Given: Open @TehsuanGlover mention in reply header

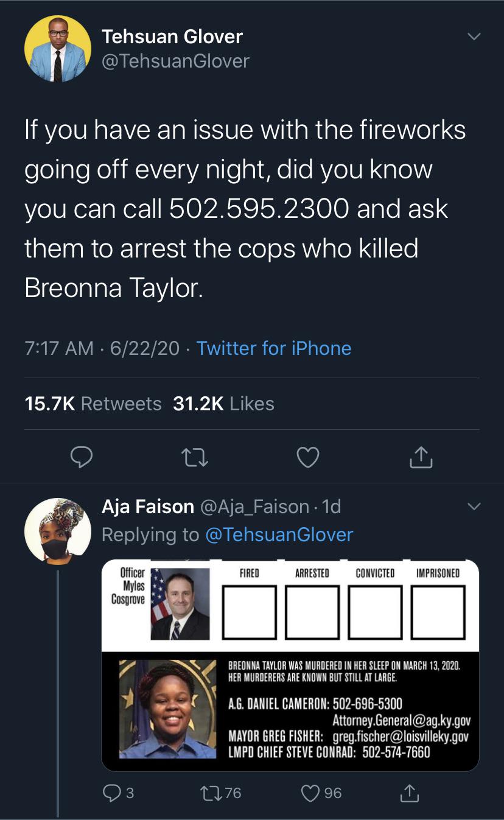Looking at the screenshot, I should tap(279, 534).
